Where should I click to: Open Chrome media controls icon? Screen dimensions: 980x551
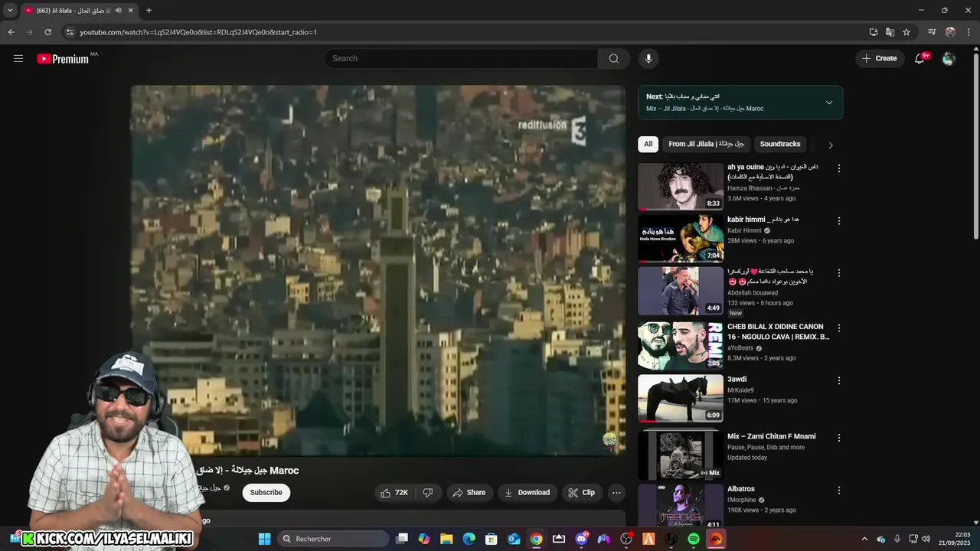pos(932,32)
